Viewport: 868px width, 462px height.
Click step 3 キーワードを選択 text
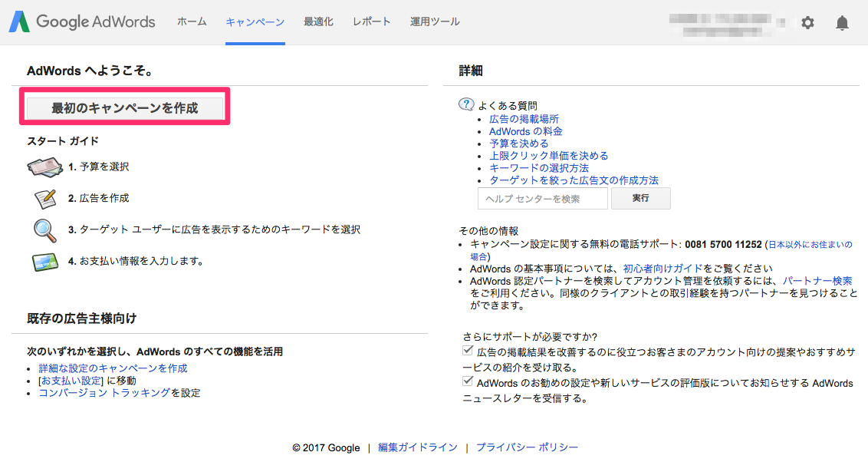click(x=214, y=230)
